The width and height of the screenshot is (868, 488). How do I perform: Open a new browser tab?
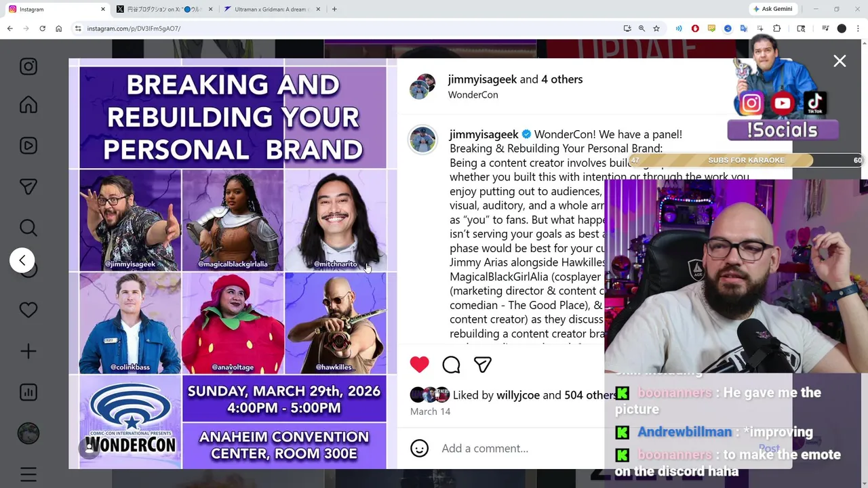point(334,9)
